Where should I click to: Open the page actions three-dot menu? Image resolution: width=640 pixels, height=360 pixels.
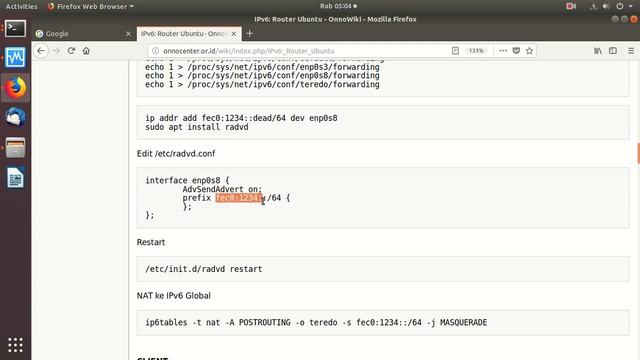click(x=503, y=51)
